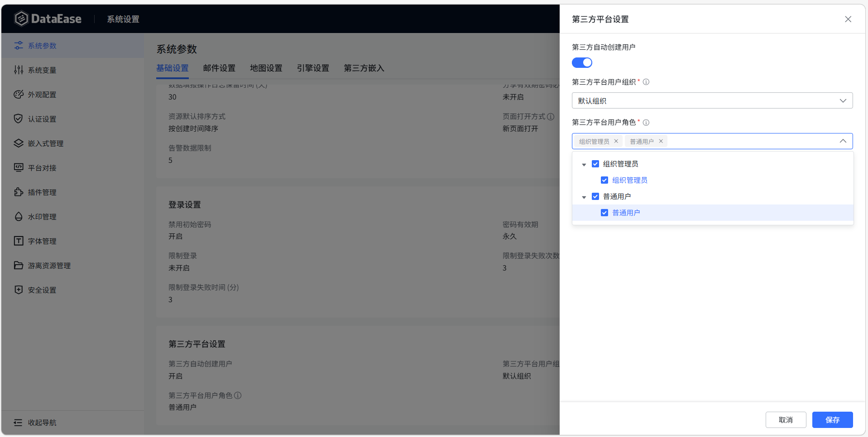Viewport: 868px width, 437px height.
Task: Open 水印管理 settings
Action: tap(43, 216)
